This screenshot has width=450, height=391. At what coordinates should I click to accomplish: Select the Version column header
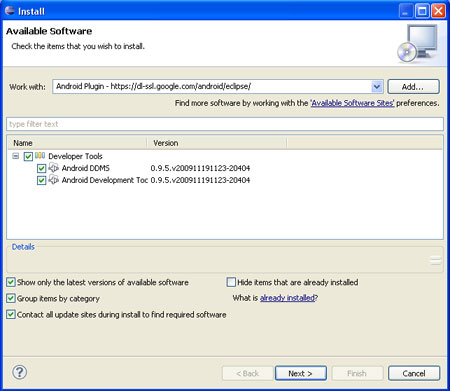click(217, 143)
